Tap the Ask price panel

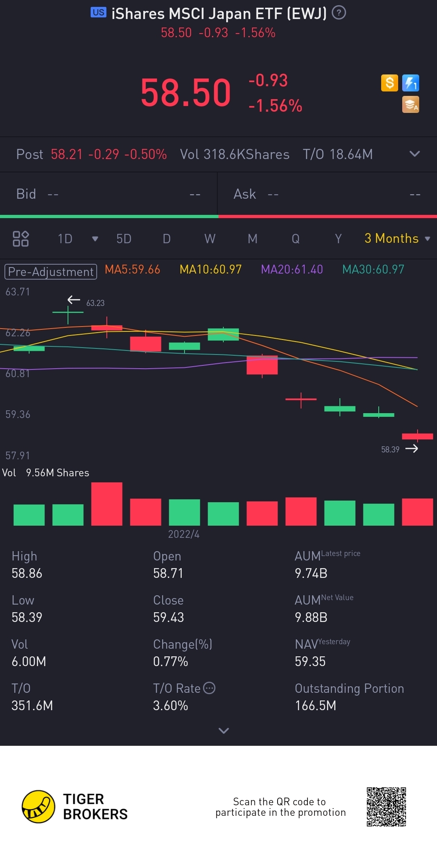coord(327,194)
